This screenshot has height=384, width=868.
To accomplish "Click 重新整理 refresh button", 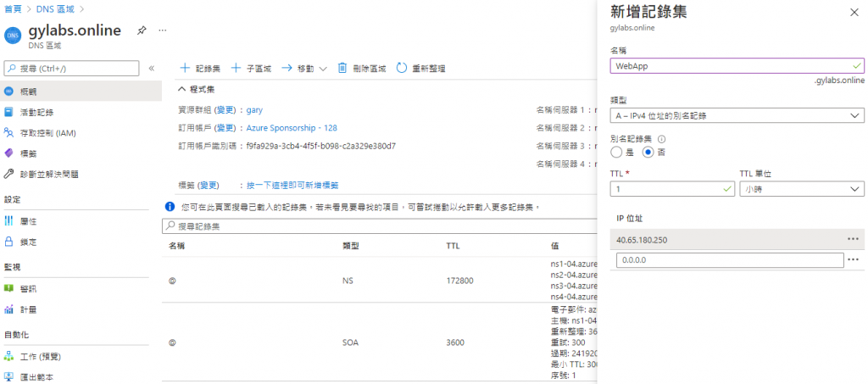I will point(421,69).
